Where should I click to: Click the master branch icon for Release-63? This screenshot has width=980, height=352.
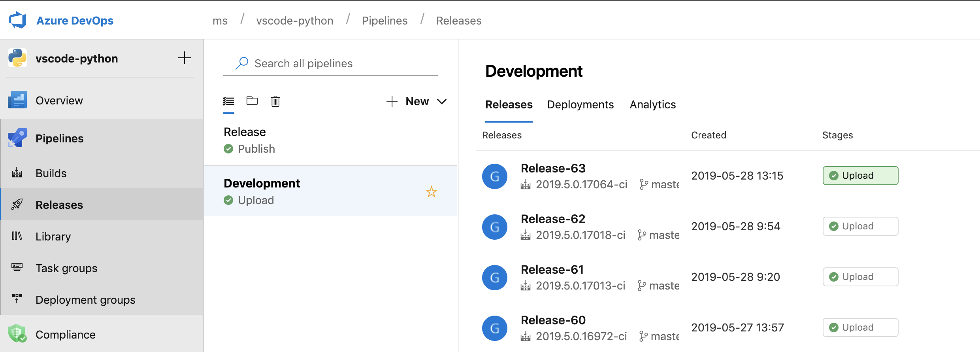click(x=643, y=184)
